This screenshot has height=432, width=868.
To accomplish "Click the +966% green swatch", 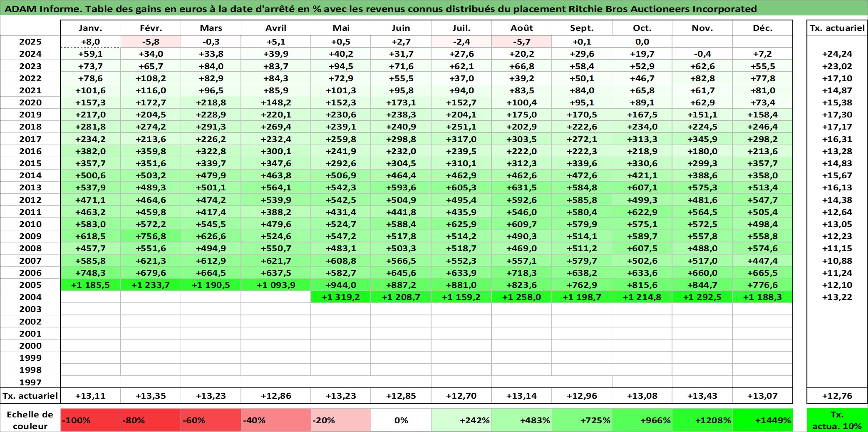I will coord(642,420).
